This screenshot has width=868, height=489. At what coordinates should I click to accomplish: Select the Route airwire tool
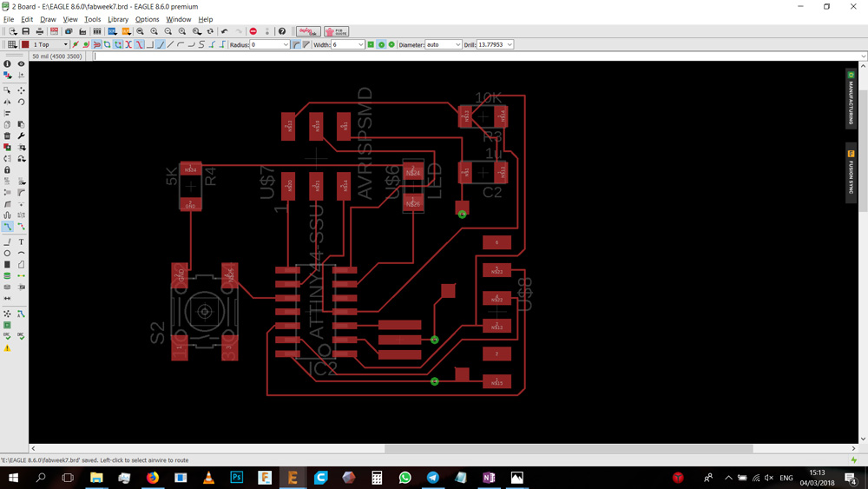pos(7,227)
